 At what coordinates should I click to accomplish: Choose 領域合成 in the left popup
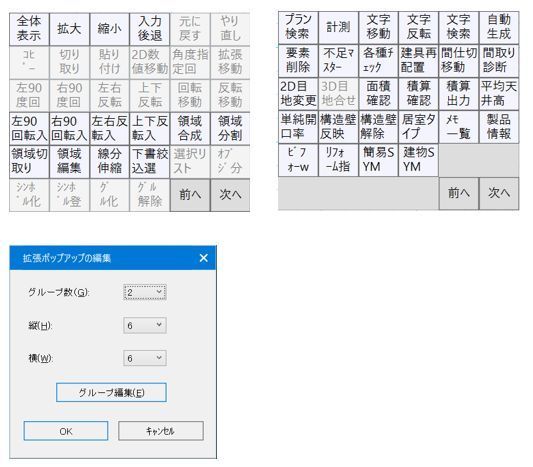[190, 128]
